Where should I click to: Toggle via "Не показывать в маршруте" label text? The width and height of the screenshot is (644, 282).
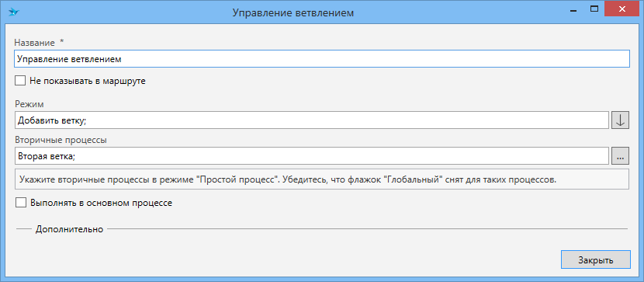[x=88, y=81]
